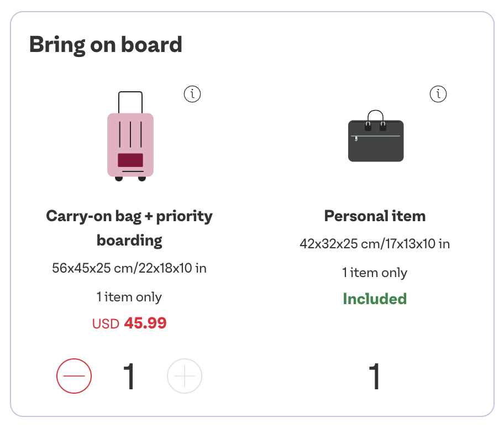Screen dimensions: 504x428
Task: Click the suitcase handle in illustration
Action: pos(130,102)
